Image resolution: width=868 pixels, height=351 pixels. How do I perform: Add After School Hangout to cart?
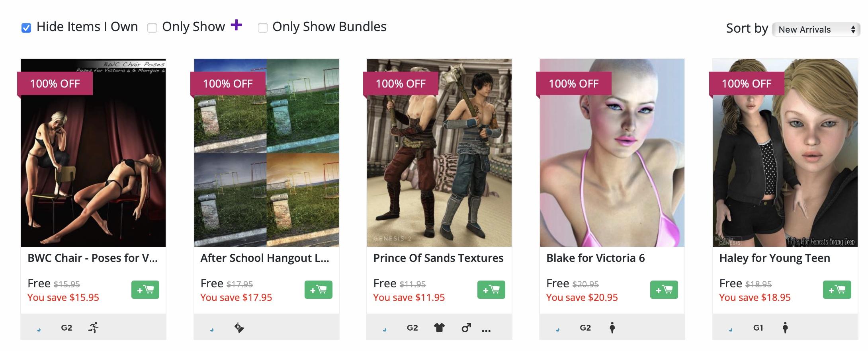(x=318, y=290)
